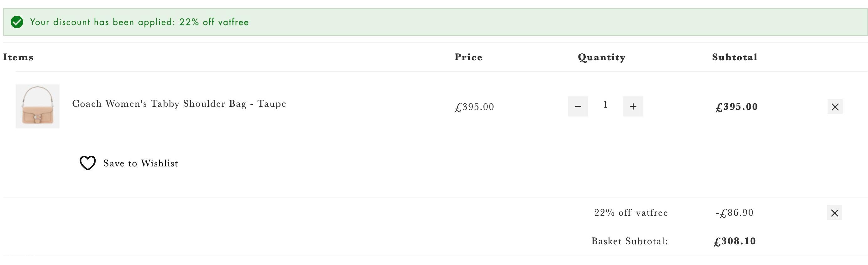Image resolution: width=868 pixels, height=265 pixels.
Task: Click the green success checkmark icon
Action: pos(17,22)
